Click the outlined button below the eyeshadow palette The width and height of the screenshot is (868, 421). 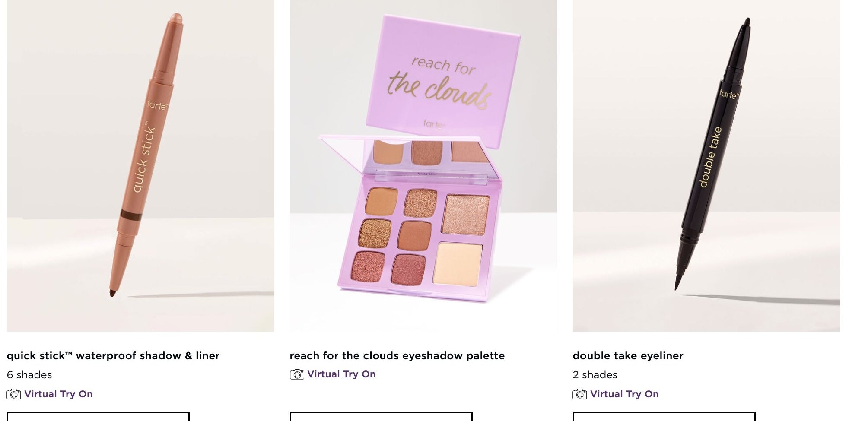click(x=381, y=417)
